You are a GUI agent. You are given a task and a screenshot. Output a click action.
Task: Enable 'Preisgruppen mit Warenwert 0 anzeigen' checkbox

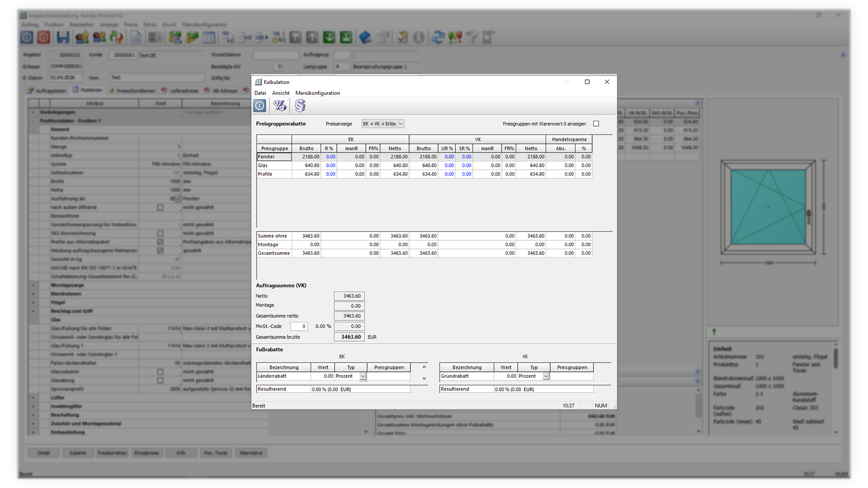pyautogui.click(x=596, y=124)
